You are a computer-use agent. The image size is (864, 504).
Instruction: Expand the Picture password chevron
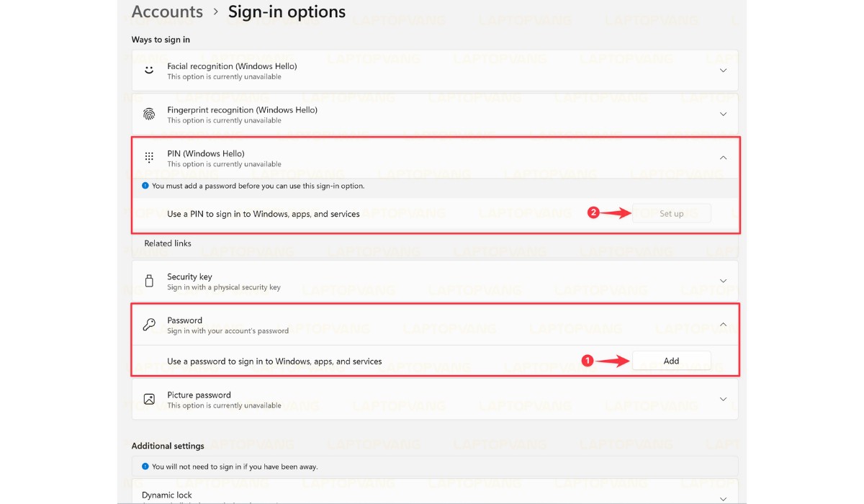point(724,399)
